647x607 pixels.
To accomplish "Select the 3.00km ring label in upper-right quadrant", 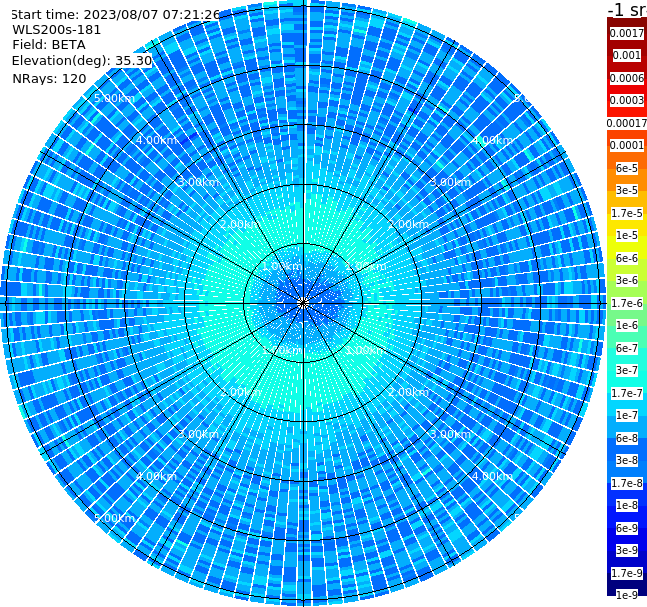I will 450,182.
